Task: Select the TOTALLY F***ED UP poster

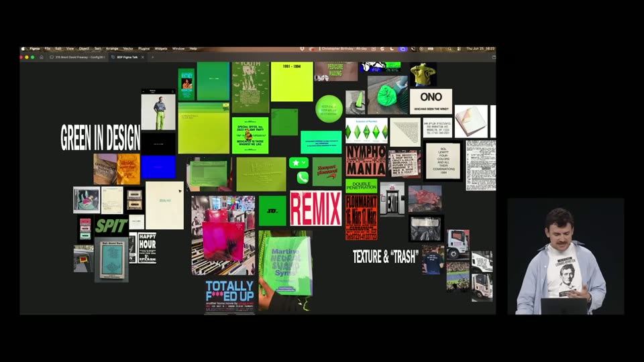Action: tap(229, 297)
